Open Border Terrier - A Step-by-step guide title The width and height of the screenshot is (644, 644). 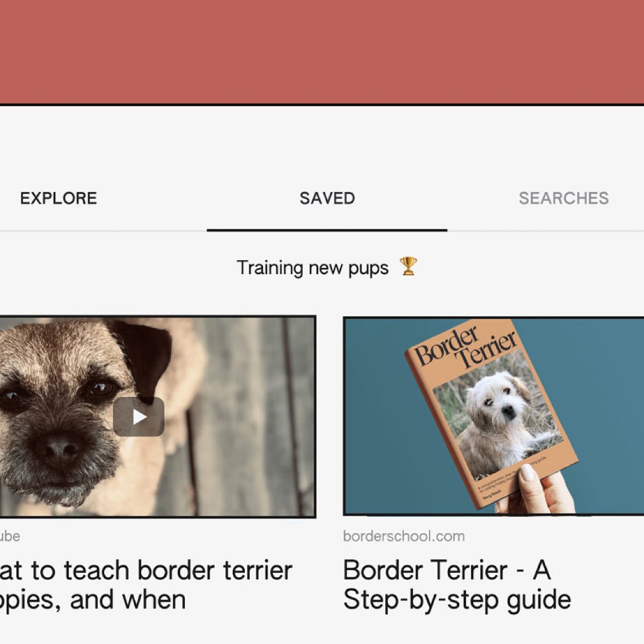coord(457,585)
